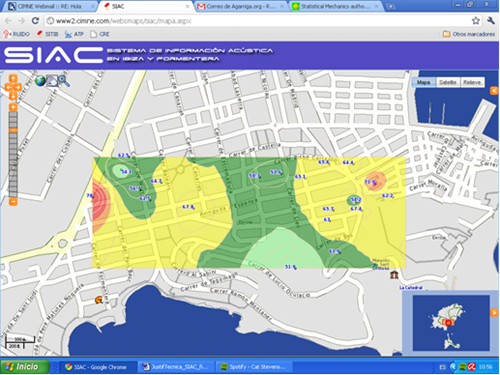Screen dimensions: 500x375
Task: Select the pan hand tool icon
Action: (x=52, y=81)
